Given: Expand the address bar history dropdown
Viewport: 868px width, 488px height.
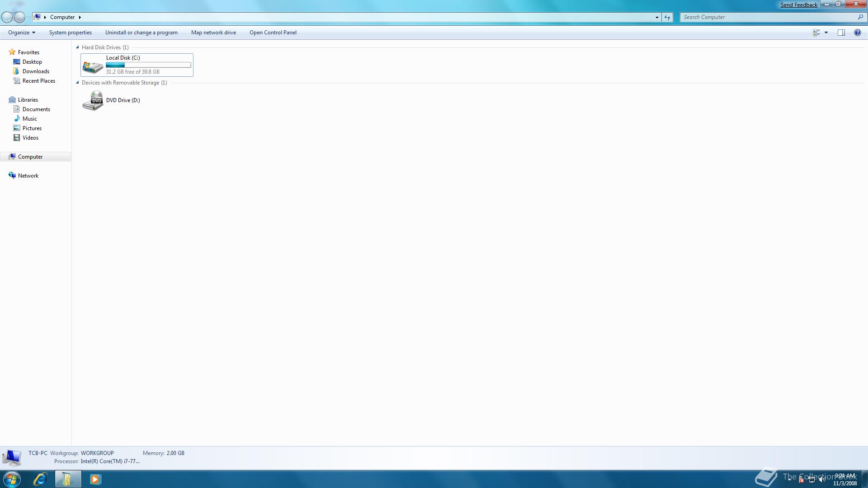Looking at the screenshot, I should click(x=657, y=17).
